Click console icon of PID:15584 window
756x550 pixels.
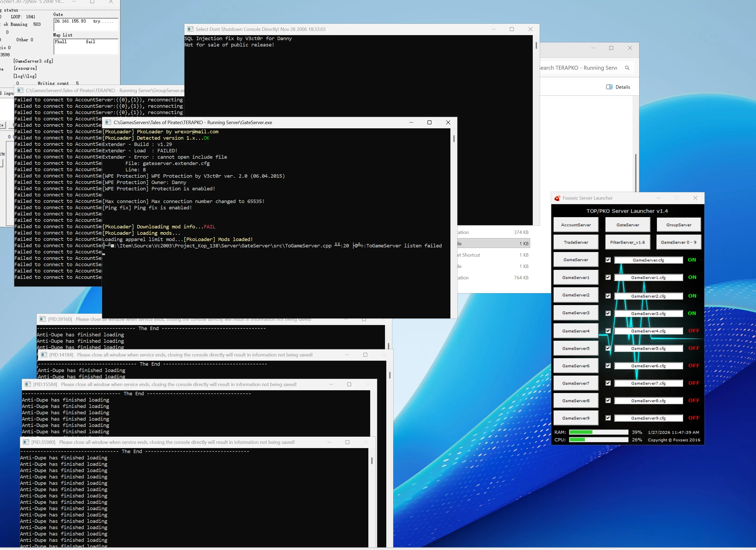tap(28, 384)
